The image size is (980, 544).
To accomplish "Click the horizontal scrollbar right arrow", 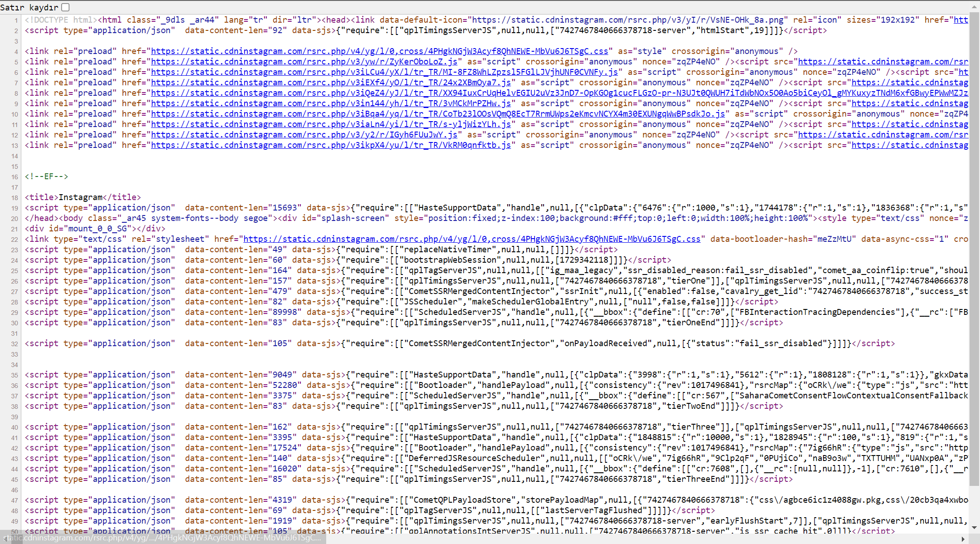I will coord(963,539).
